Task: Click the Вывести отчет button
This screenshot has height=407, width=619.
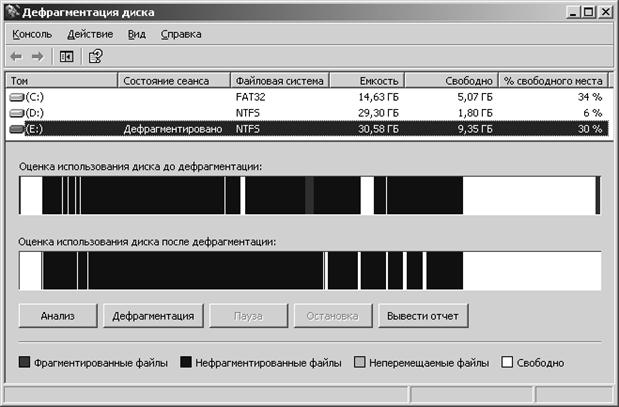Action: [x=423, y=316]
